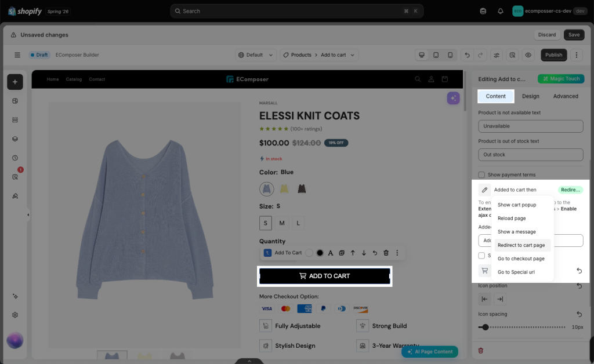Delete the element using toolbar trash icon
Screen dimensions: 594x364
(386, 253)
